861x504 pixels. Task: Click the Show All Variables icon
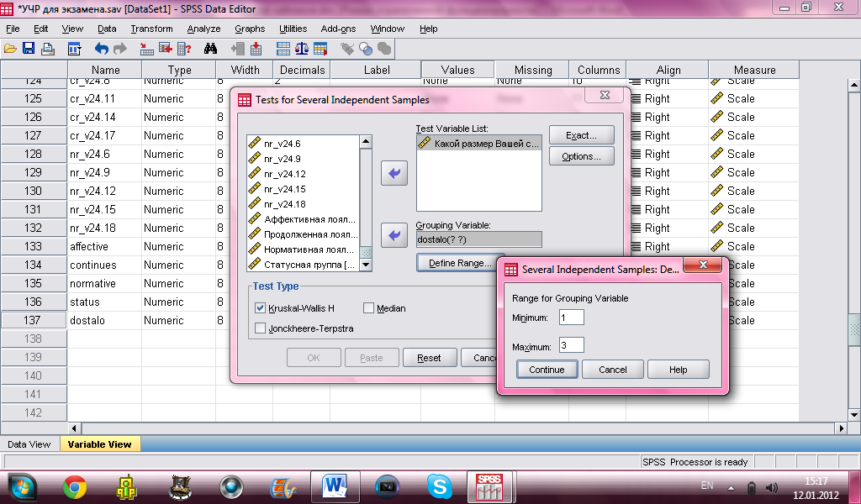pyautogui.click(x=384, y=49)
